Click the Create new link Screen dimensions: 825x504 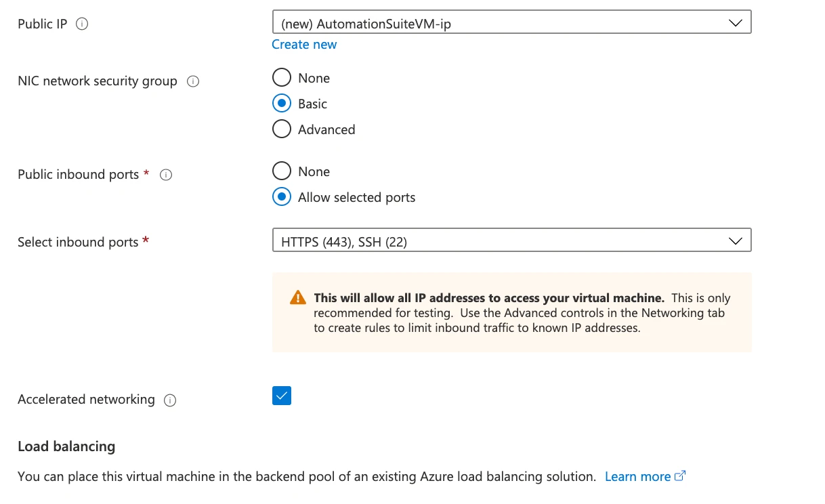click(304, 45)
